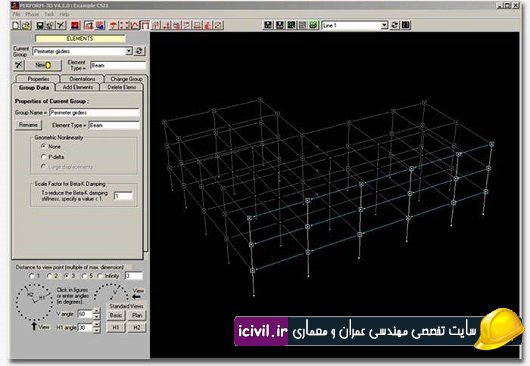
Task: Click the gray icon left of green printer
Action: click(303, 25)
